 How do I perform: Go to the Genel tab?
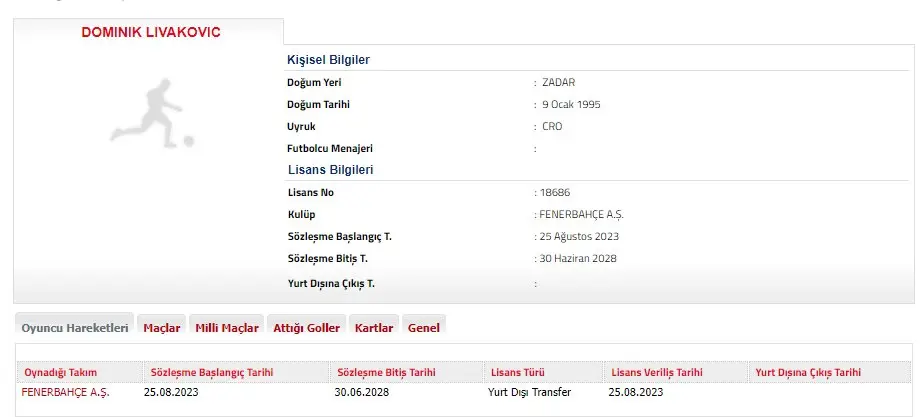[424, 327]
